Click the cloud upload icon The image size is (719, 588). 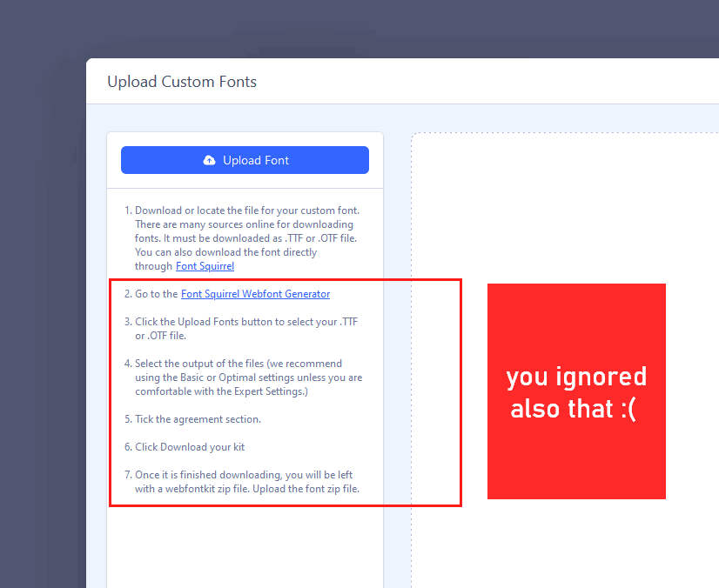click(209, 160)
